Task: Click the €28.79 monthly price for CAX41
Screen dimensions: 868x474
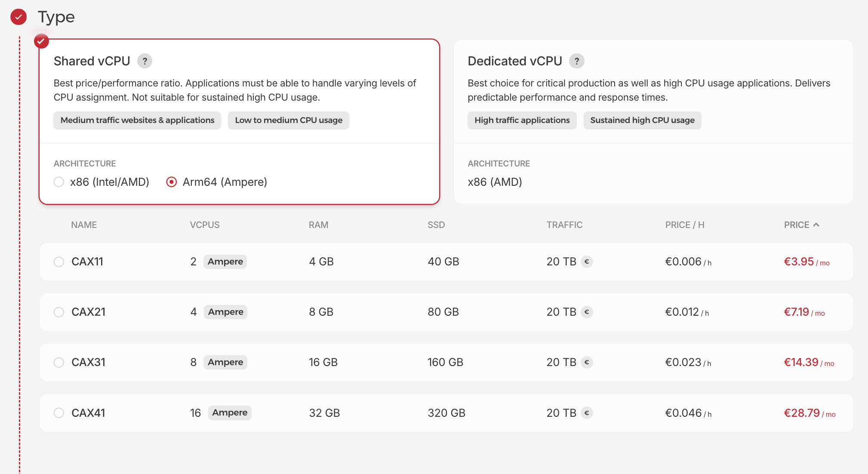Action: pos(802,412)
